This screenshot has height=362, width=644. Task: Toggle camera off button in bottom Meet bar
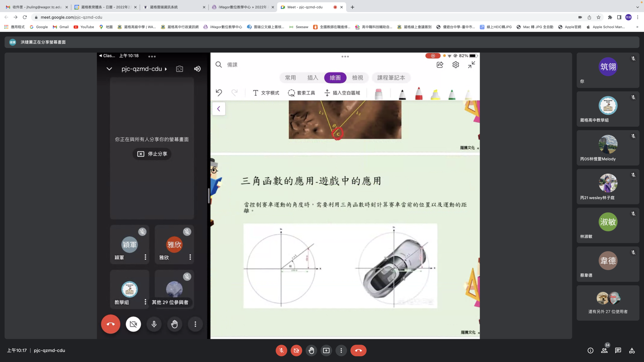(296, 350)
